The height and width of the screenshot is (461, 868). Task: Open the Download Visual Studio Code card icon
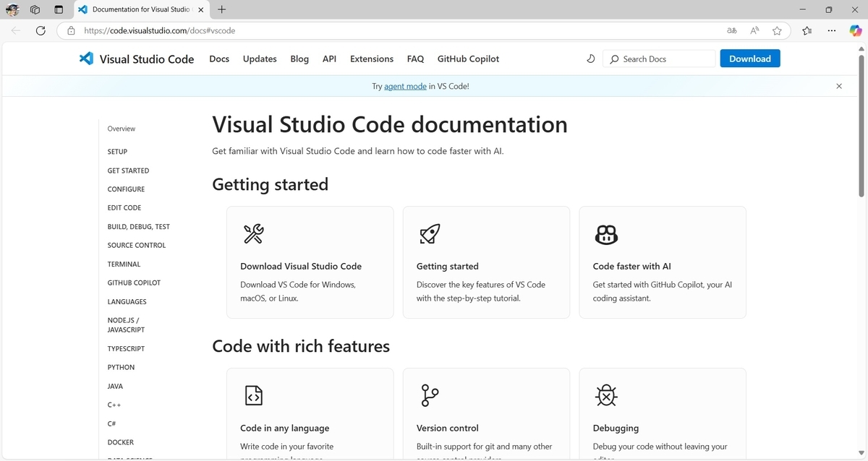tap(253, 233)
